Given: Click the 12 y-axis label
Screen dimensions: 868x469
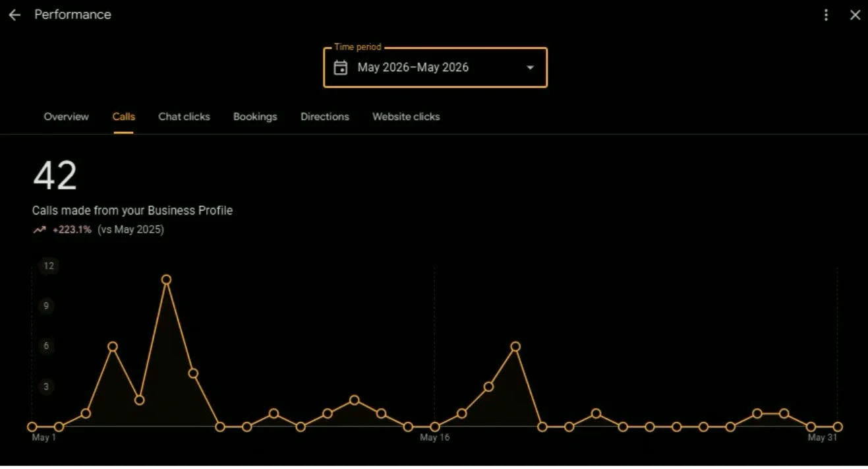Looking at the screenshot, I should tap(48, 266).
